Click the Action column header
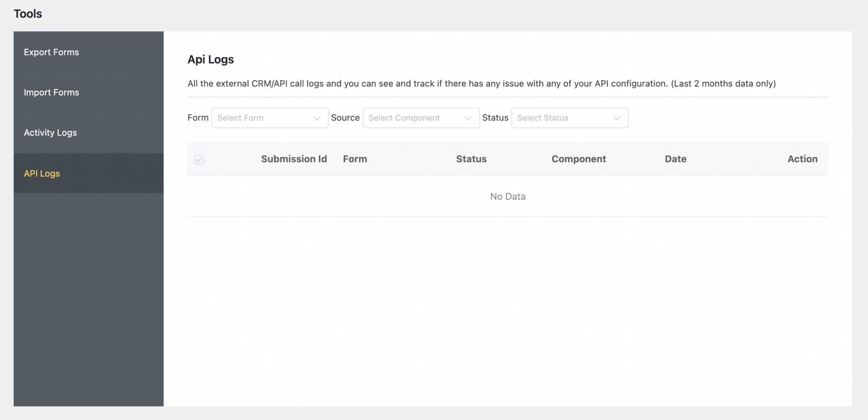The width and height of the screenshot is (868, 420). click(x=803, y=159)
